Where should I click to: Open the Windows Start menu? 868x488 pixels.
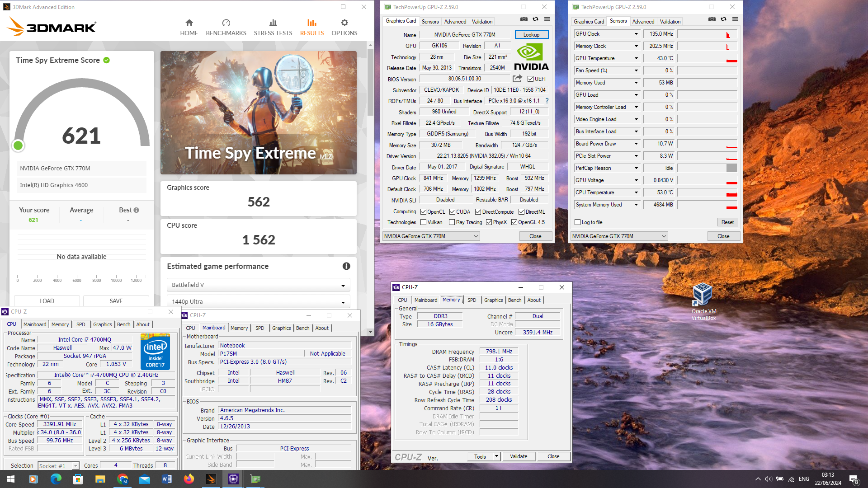click(x=11, y=479)
